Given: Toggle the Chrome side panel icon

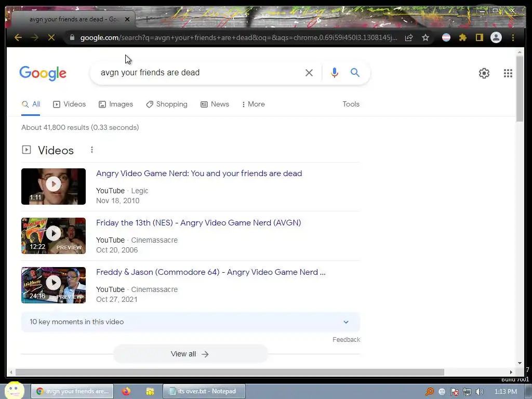Looking at the screenshot, I should click(479, 37).
